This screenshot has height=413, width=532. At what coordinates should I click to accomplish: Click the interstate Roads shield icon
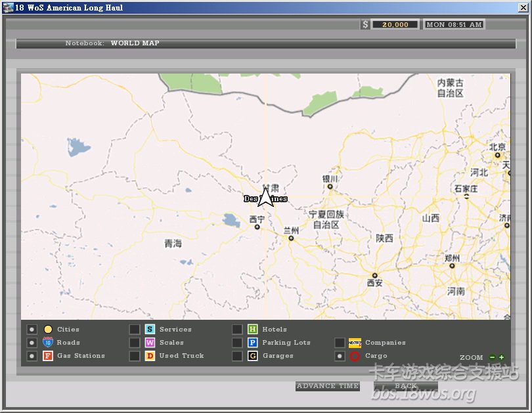point(48,343)
